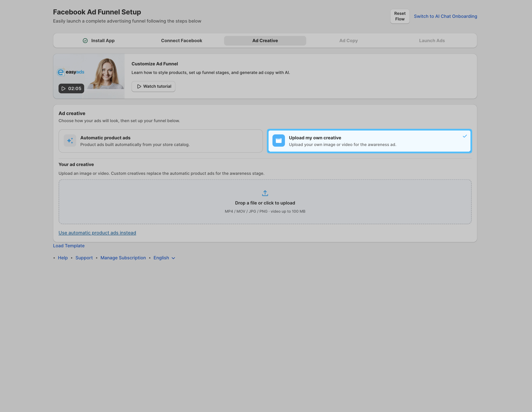
Task: Open the Launch Ads step
Action: click(432, 41)
